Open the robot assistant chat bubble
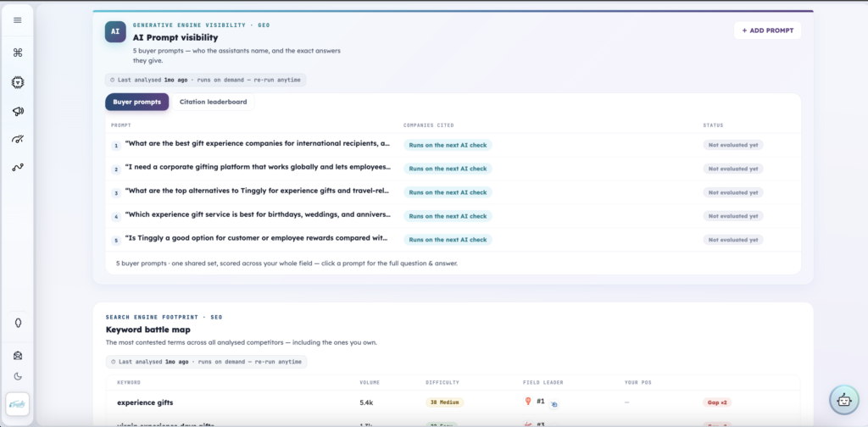Viewport: 868px width, 427px height. (x=843, y=399)
